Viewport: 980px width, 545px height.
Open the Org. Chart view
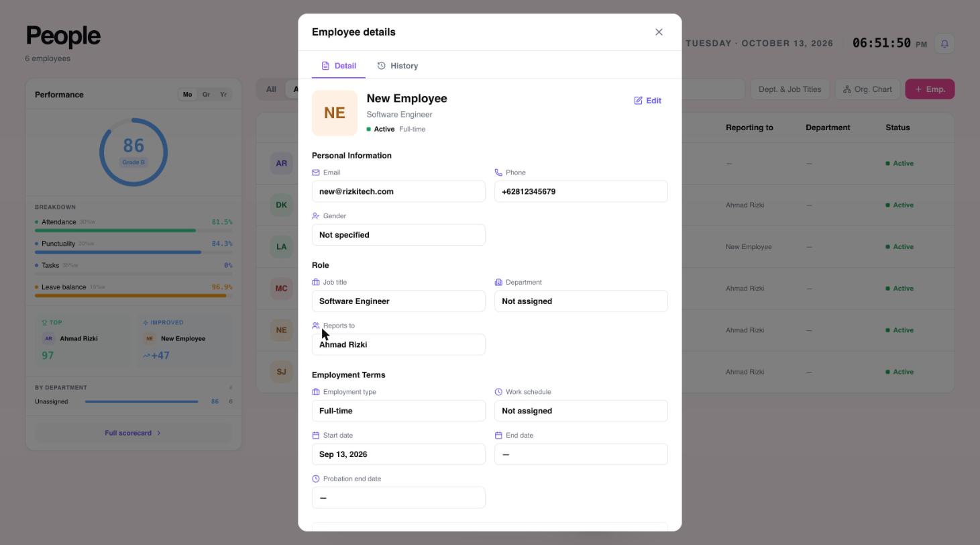pyautogui.click(x=868, y=89)
